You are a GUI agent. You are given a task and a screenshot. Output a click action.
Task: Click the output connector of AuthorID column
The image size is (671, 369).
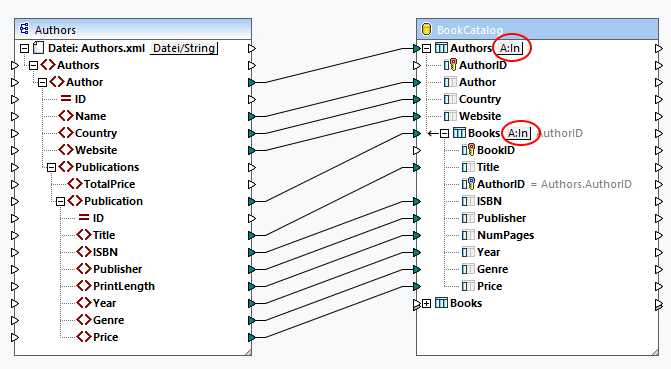point(659,65)
